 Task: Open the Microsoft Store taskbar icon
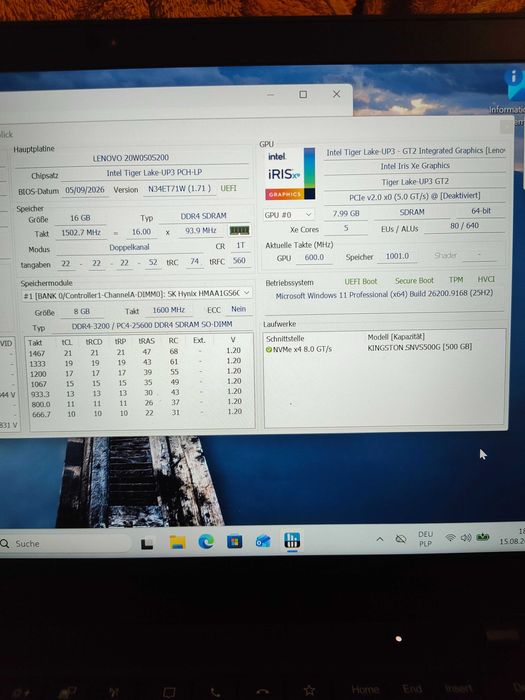[234, 542]
